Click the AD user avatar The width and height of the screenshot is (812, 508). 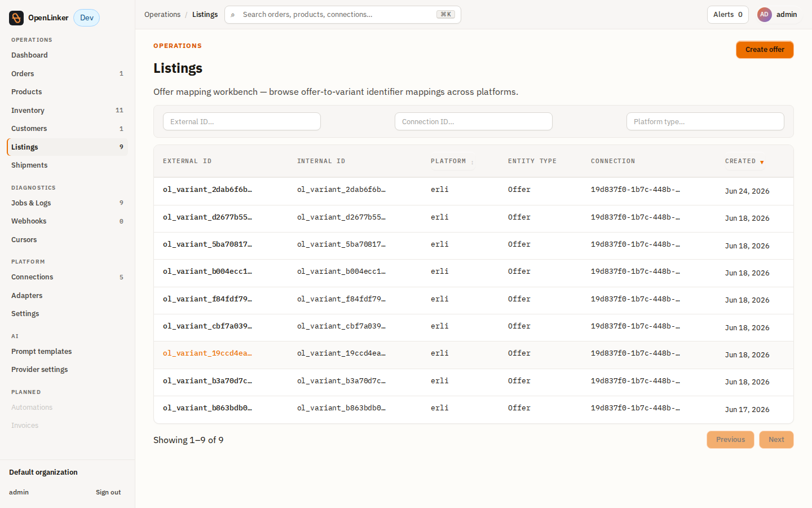[764, 15]
